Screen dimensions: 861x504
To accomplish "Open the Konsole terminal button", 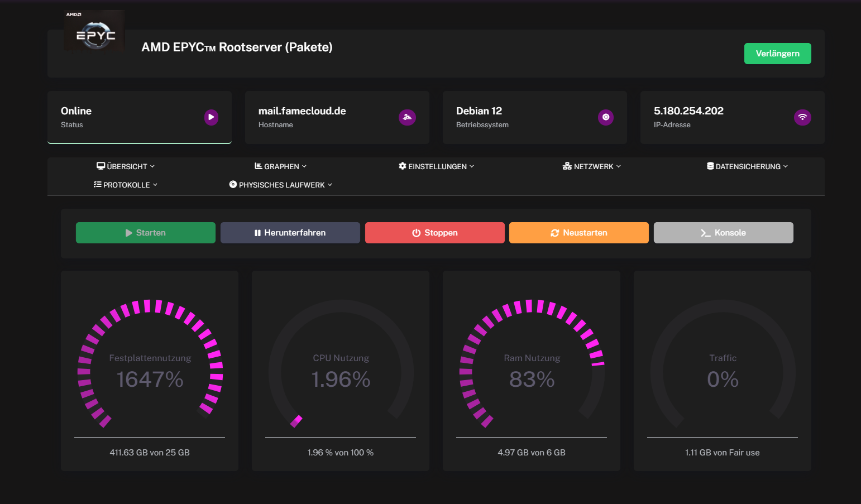I will [x=723, y=233].
